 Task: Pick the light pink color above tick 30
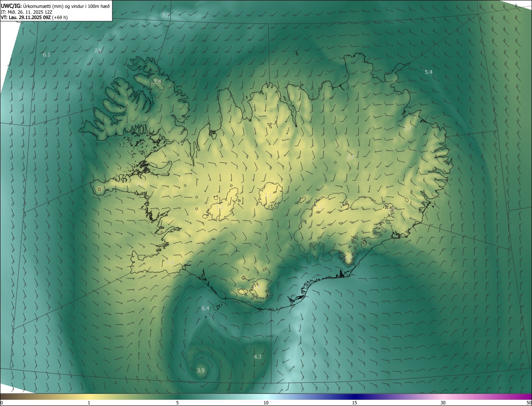tap(443, 397)
